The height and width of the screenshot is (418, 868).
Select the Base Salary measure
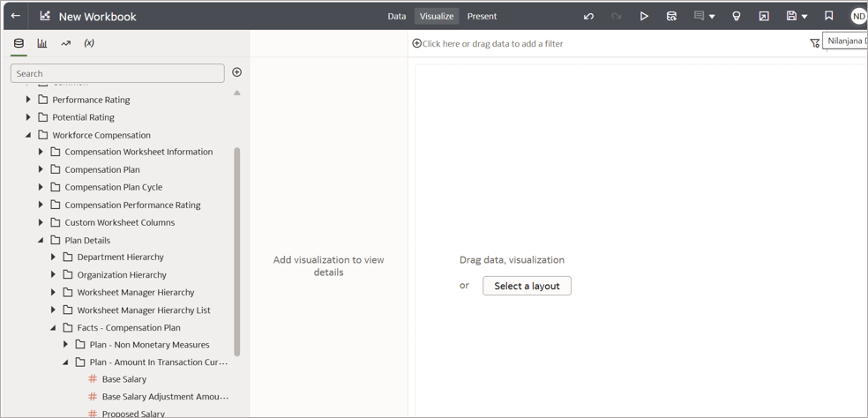(124, 379)
